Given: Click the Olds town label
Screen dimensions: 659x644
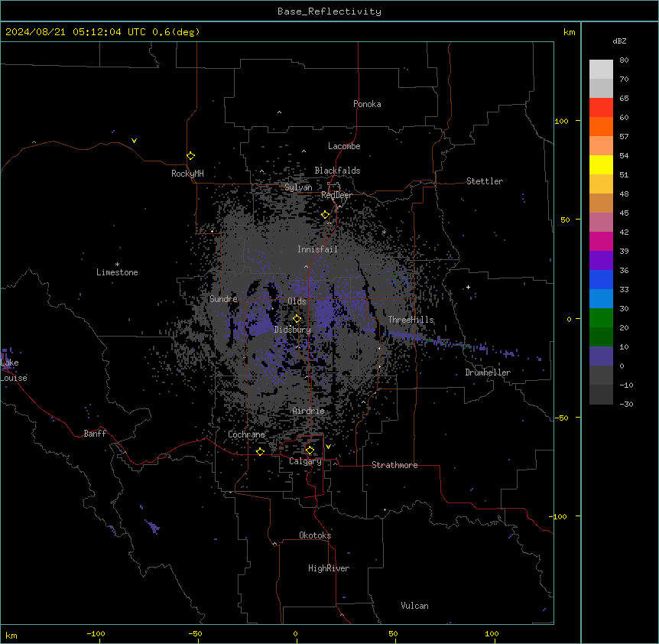Looking at the screenshot, I should (297, 301).
